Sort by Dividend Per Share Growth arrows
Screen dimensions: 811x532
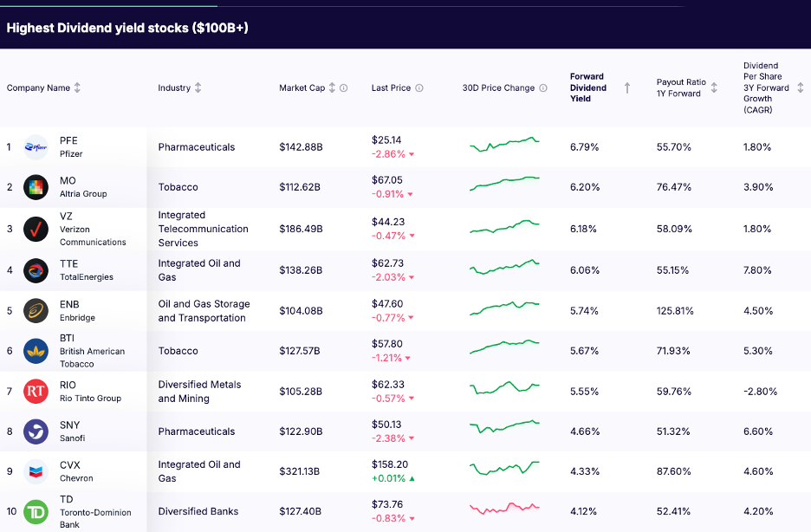(x=800, y=88)
